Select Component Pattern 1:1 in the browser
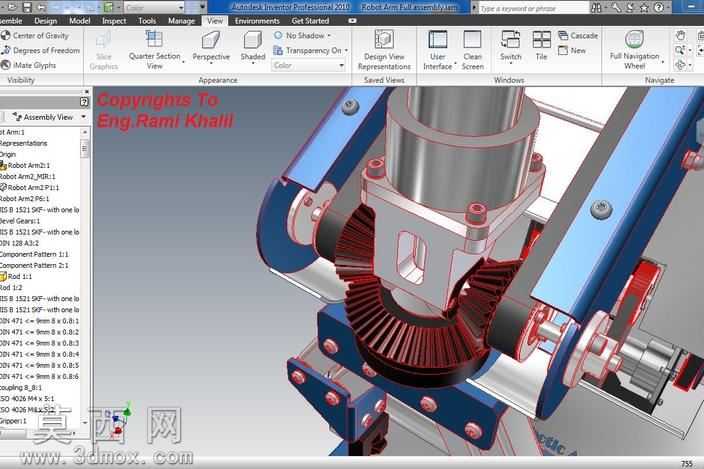Screen dimensions: 704x469 coord(34,254)
